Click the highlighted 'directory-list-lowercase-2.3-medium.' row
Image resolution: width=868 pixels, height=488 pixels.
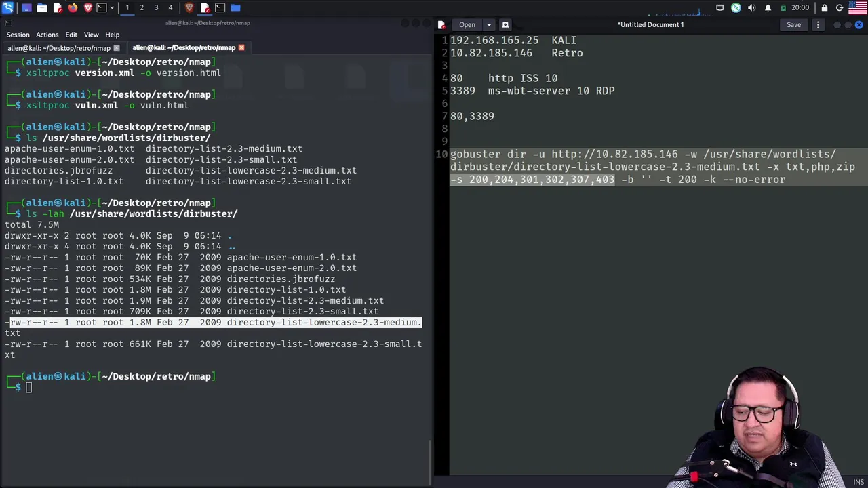[x=216, y=322]
